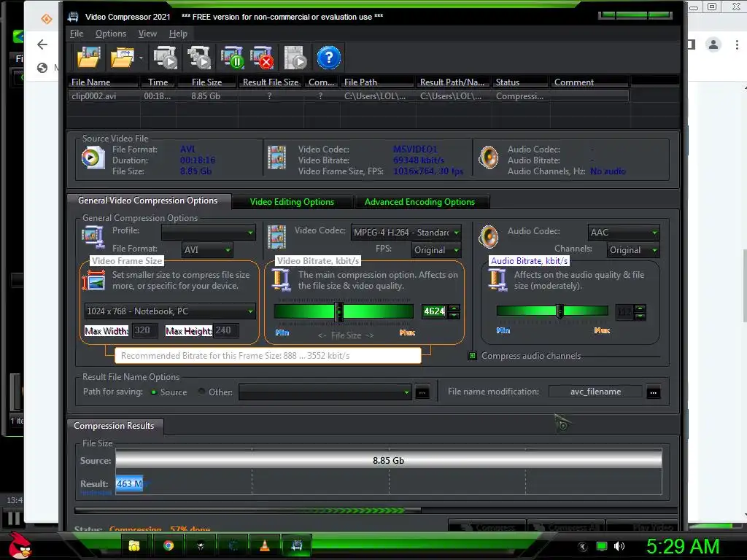Click the File Name column header

coord(103,82)
